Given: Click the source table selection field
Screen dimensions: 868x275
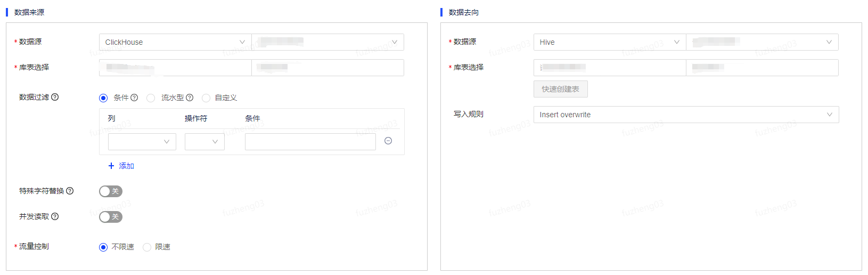Looking at the screenshot, I should [327, 68].
